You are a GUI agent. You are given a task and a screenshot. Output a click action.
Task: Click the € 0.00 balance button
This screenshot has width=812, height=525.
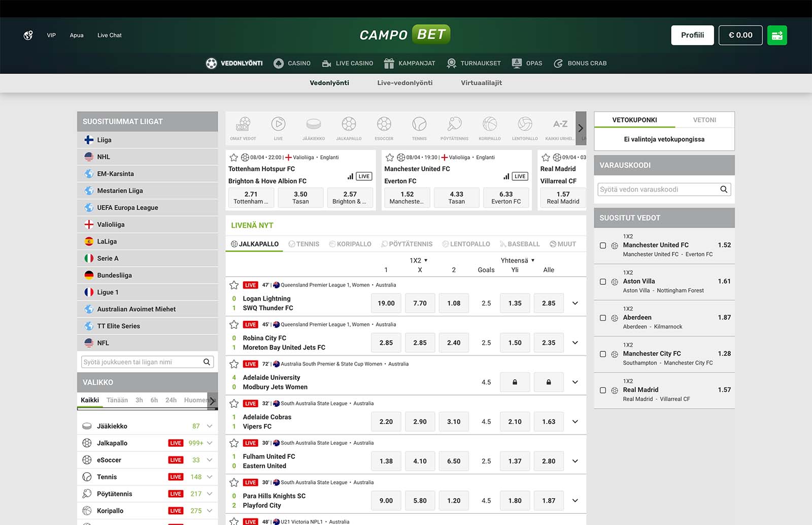click(740, 35)
